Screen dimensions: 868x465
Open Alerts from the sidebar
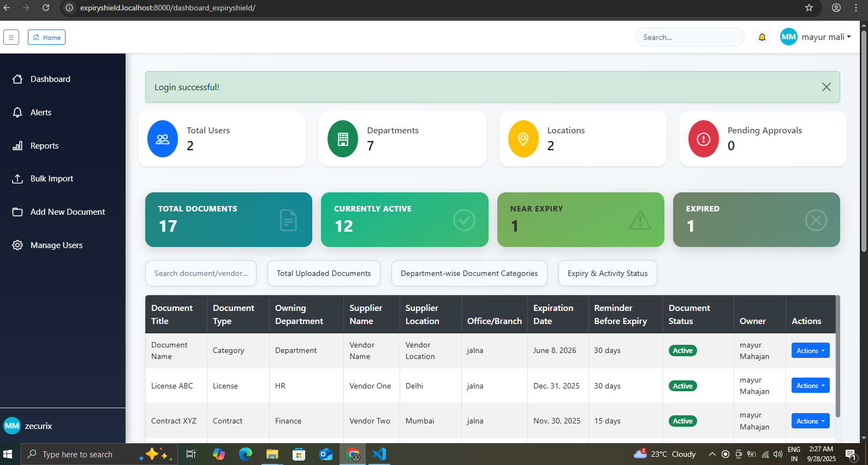coord(41,113)
